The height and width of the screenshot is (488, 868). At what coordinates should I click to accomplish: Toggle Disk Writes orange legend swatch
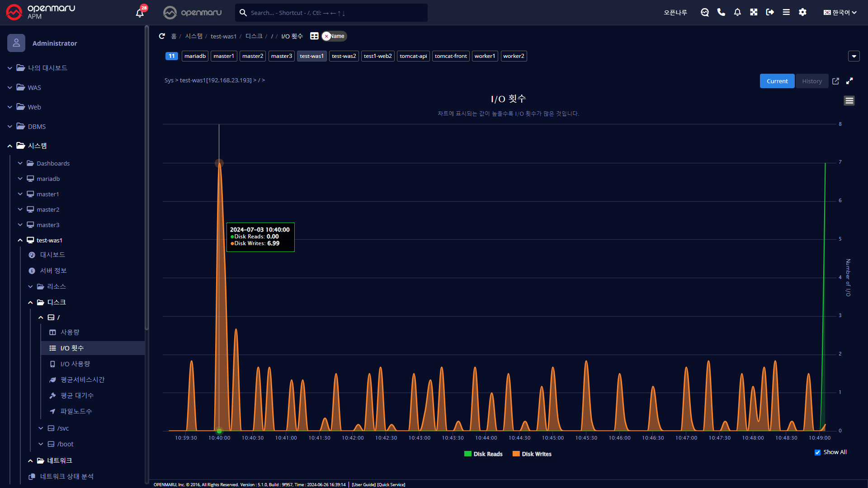pos(516,454)
